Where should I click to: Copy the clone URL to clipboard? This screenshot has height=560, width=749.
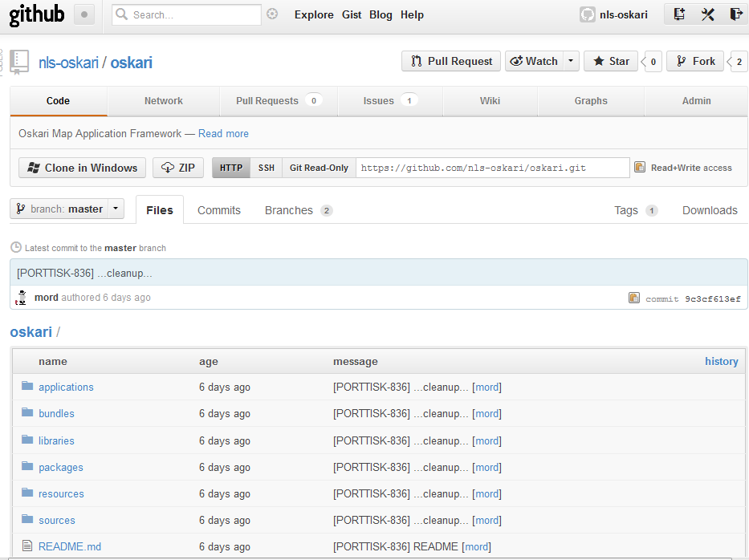click(640, 167)
